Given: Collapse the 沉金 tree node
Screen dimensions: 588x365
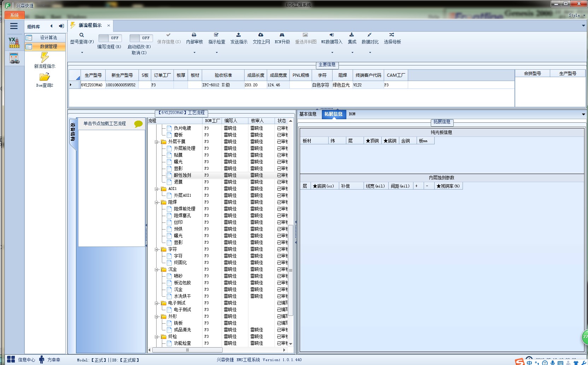Looking at the screenshot, I should pyautogui.click(x=157, y=270).
